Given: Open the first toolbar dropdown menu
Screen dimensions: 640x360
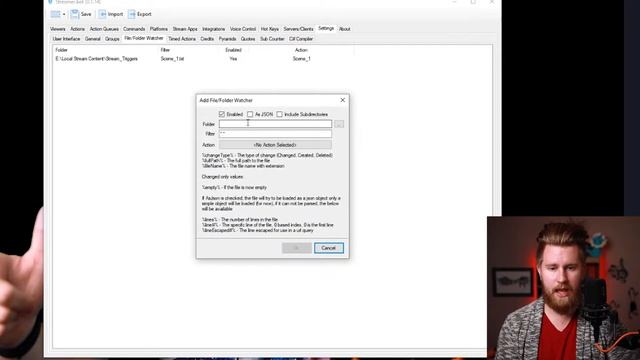Looking at the screenshot, I should pyautogui.click(x=58, y=14).
